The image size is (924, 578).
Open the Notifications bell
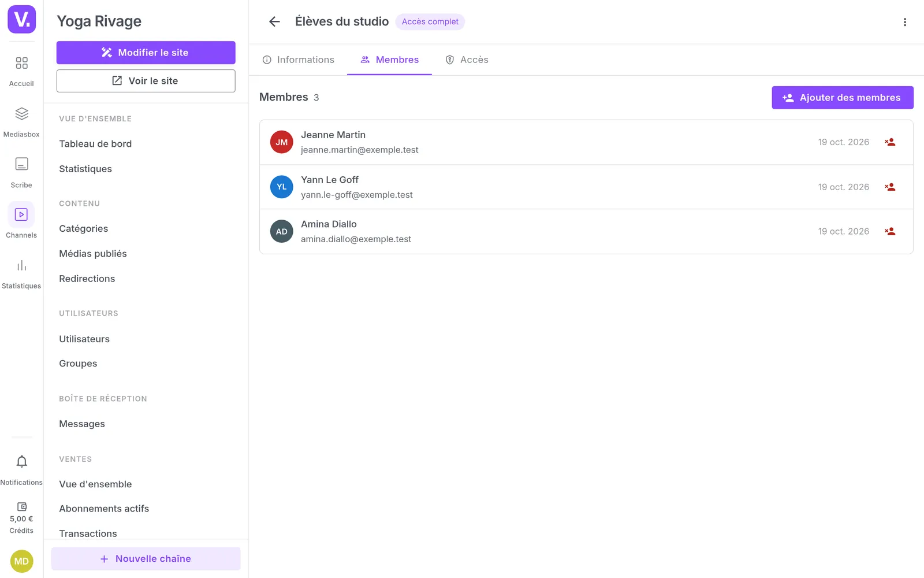[21, 470]
